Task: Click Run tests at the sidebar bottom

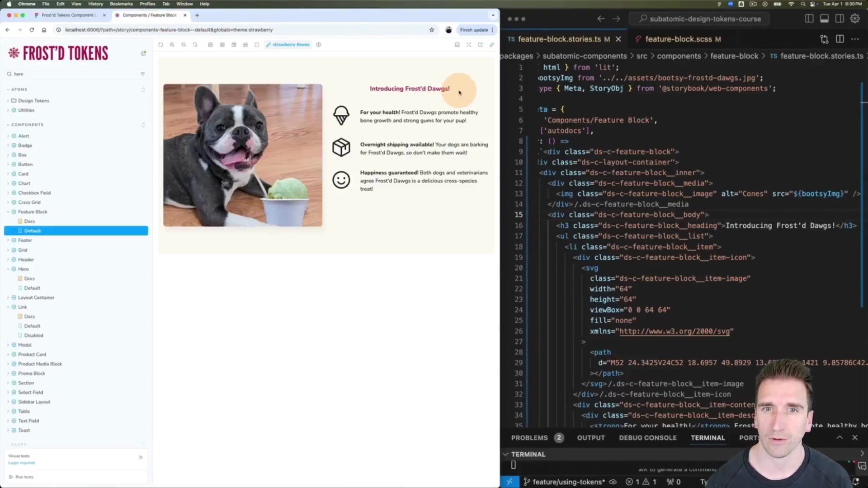Action: pyautogui.click(x=21, y=477)
